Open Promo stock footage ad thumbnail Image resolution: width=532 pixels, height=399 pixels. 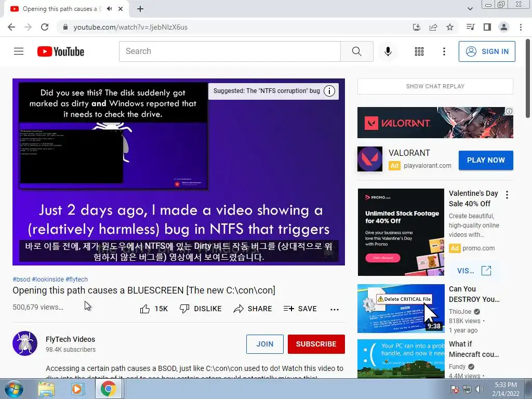[401, 232]
